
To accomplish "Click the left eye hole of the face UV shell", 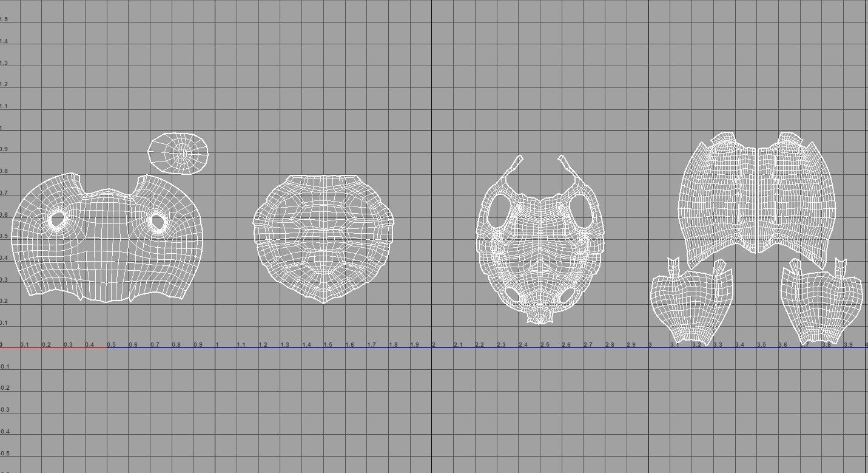I will click(58, 219).
